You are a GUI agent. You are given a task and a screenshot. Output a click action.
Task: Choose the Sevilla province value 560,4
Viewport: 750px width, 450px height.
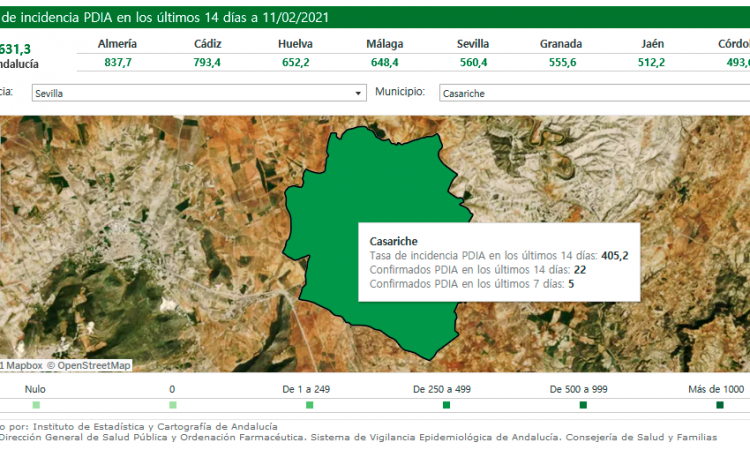[x=472, y=62]
